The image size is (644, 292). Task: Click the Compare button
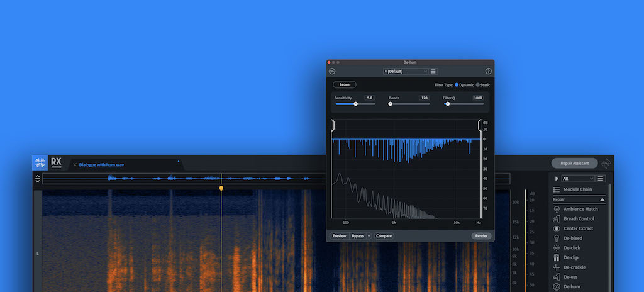384,236
